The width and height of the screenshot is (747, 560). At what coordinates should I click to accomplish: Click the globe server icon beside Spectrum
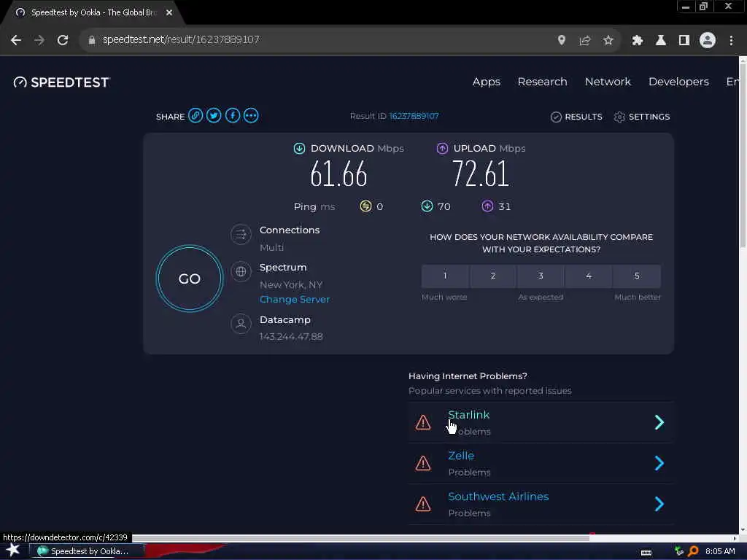click(x=241, y=271)
